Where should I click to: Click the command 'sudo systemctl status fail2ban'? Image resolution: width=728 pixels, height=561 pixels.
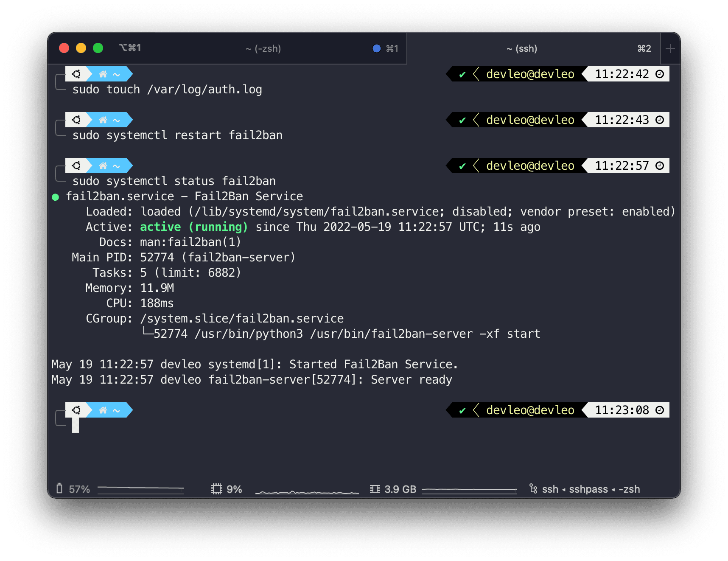click(x=174, y=181)
